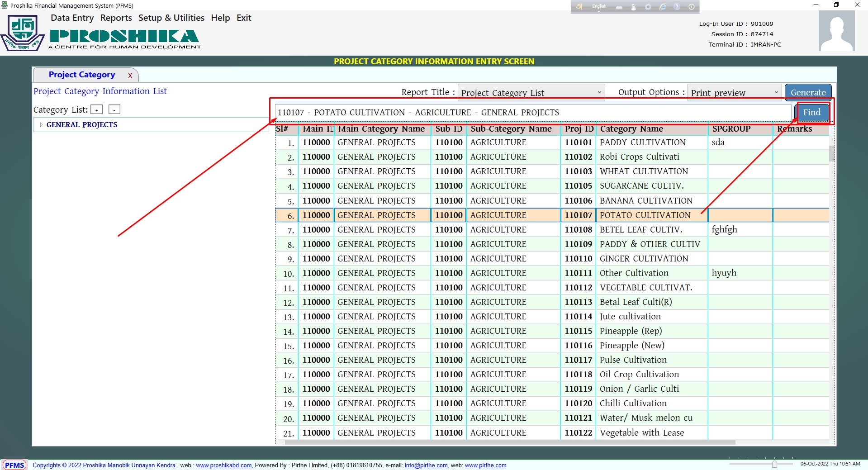Select the Onion / Garlic Culti cell
This screenshot has width=868, height=470.
(x=652, y=389)
